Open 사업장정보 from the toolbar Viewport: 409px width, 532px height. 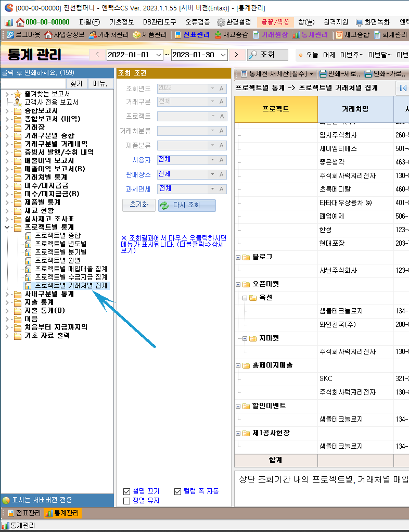(x=65, y=34)
